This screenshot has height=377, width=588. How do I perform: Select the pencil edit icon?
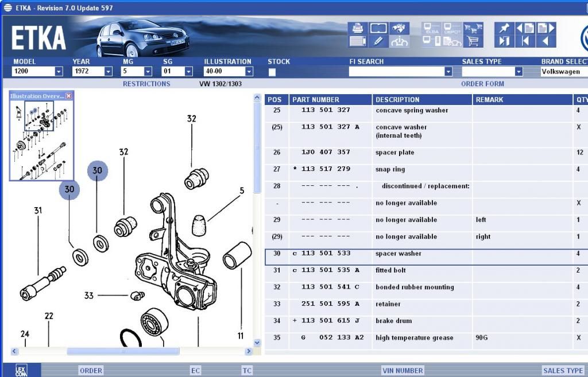378,41
